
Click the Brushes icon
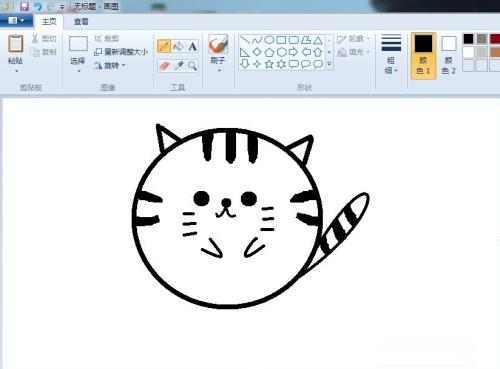pos(218,44)
